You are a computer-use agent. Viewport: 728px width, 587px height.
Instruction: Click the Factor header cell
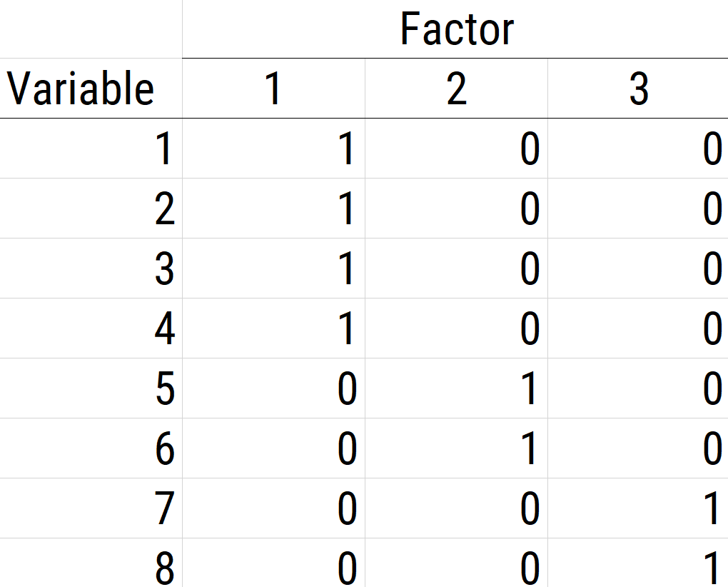456,29
